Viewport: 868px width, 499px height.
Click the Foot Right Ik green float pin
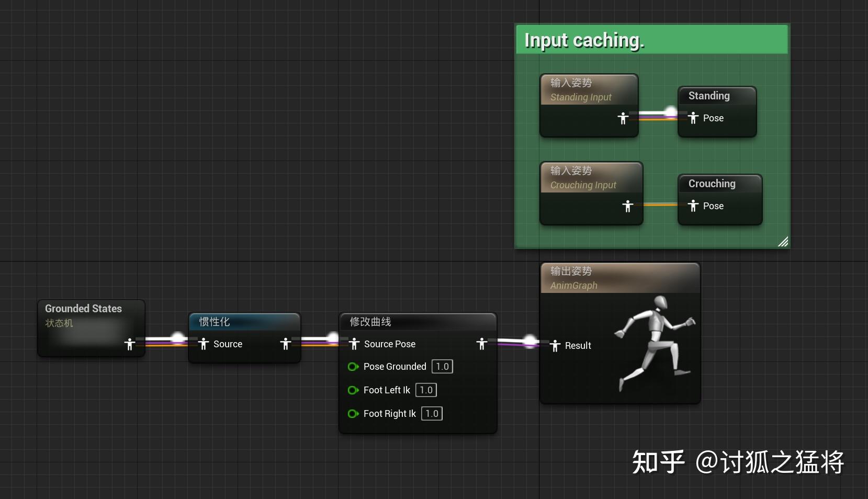[x=353, y=414]
